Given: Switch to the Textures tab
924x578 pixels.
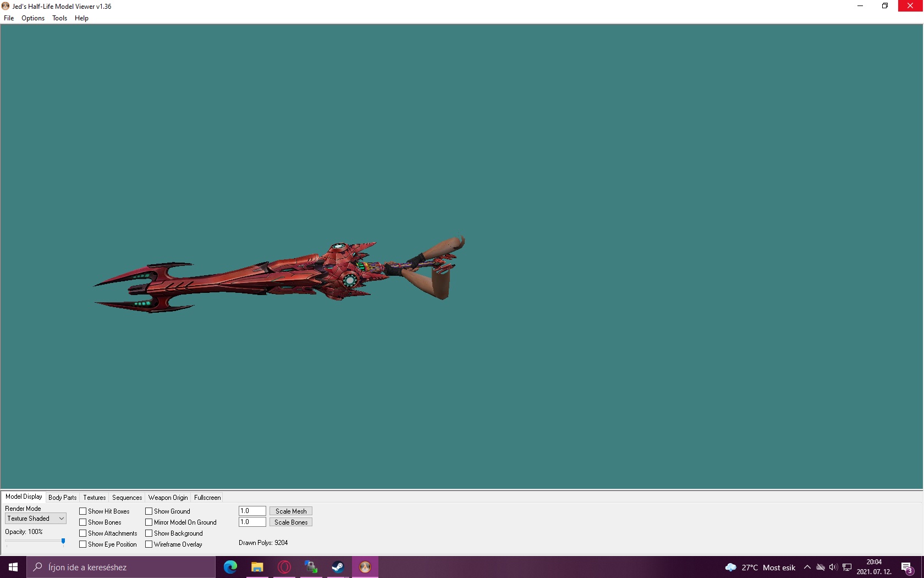Looking at the screenshot, I should pos(95,498).
